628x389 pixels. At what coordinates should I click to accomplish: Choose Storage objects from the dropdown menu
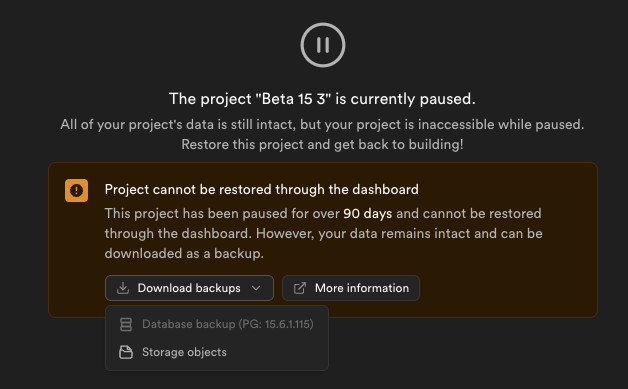pos(217,352)
